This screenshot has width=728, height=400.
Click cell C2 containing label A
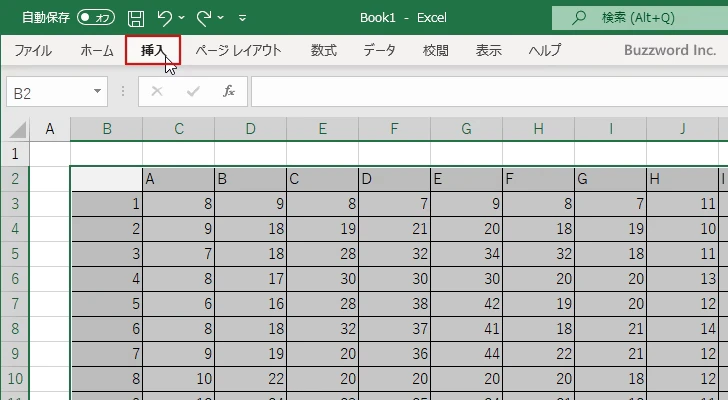[178, 179]
